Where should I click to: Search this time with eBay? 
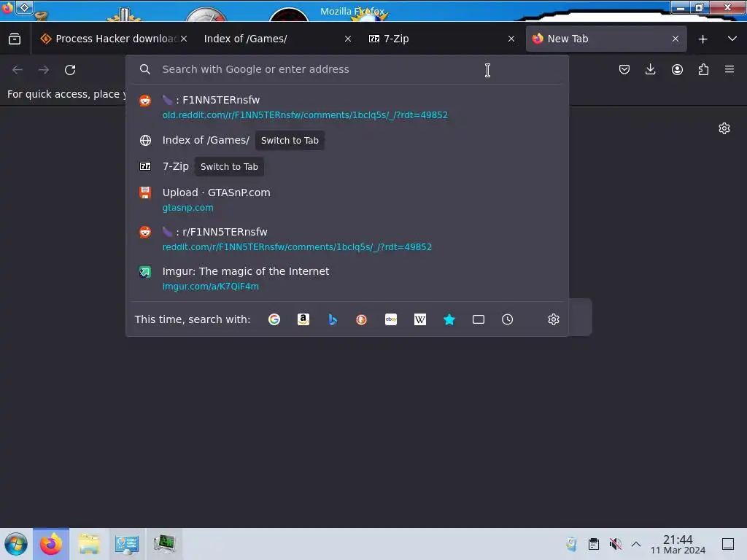point(391,319)
